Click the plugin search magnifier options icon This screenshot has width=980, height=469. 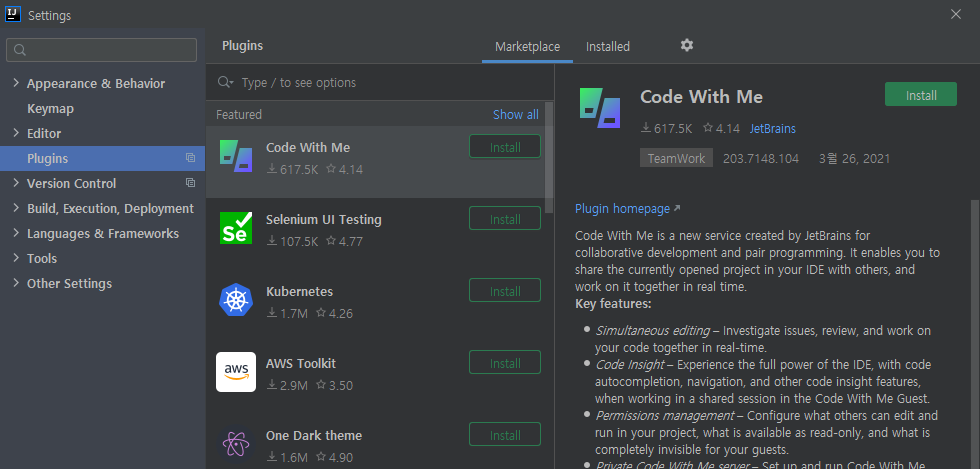[x=225, y=83]
